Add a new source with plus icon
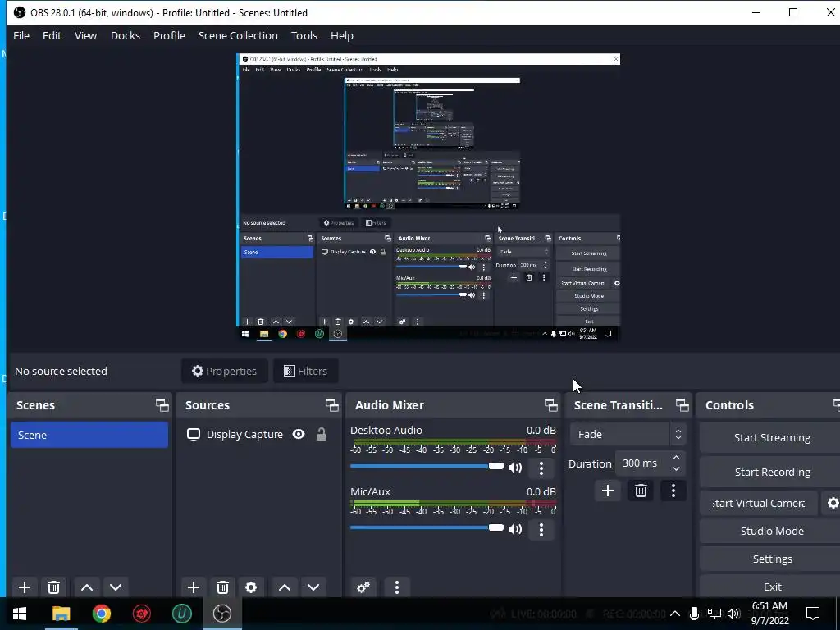Image resolution: width=840 pixels, height=630 pixels. pyautogui.click(x=194, y=587)
